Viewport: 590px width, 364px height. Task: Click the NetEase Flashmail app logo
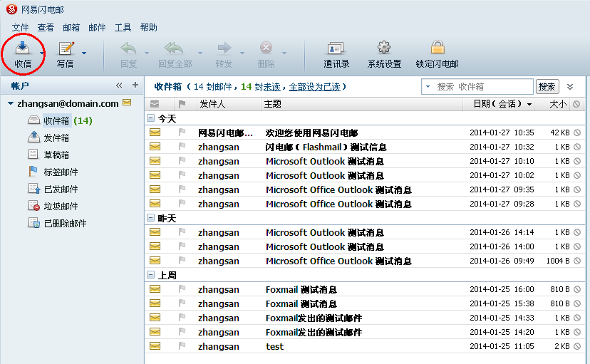click(11, 9)
